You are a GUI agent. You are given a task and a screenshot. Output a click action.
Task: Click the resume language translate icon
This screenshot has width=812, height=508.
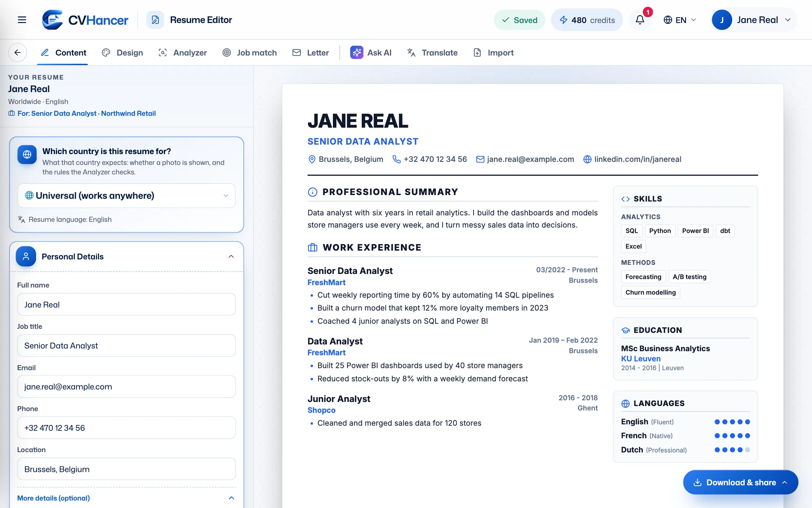(21, 219)
